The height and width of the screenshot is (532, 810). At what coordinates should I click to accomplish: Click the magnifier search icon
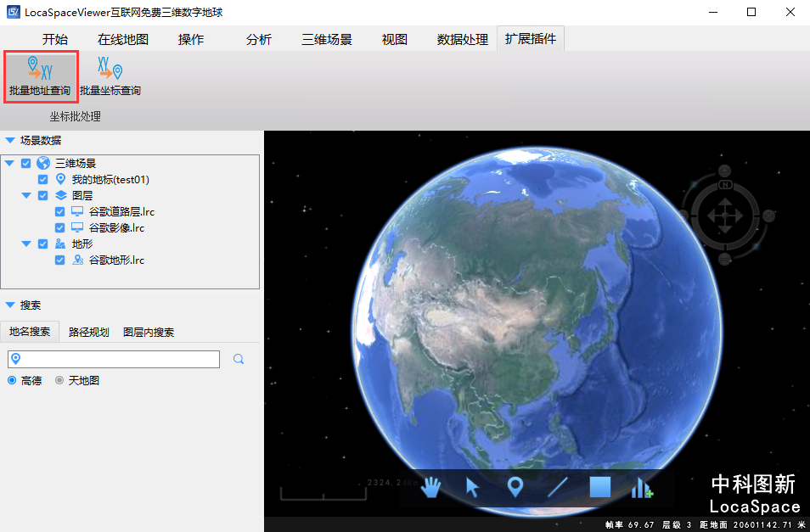pos(239,359)
